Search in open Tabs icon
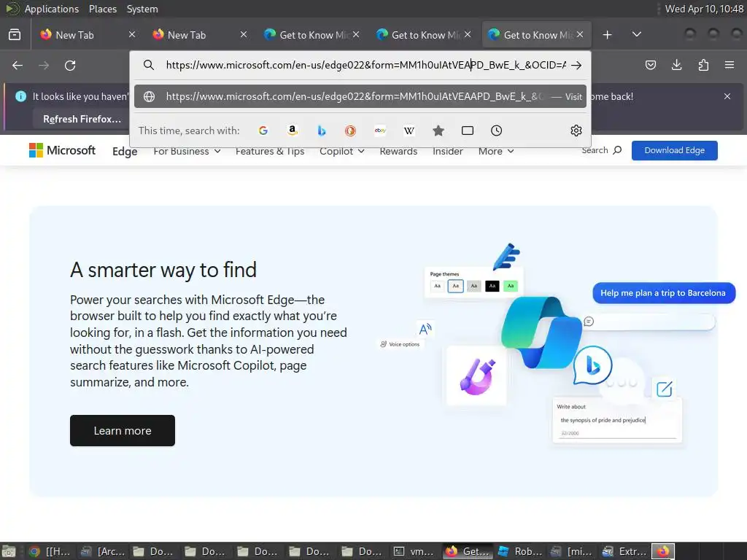 tap(468, 131)
